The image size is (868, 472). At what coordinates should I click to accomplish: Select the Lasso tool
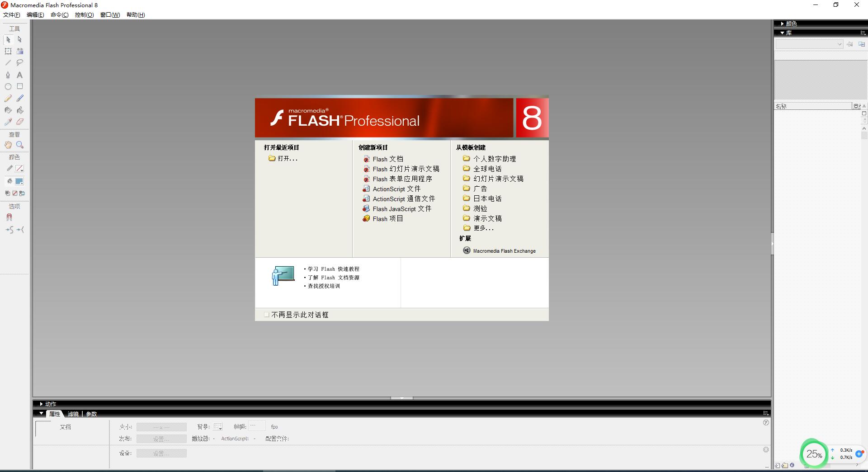click(20, 63)
